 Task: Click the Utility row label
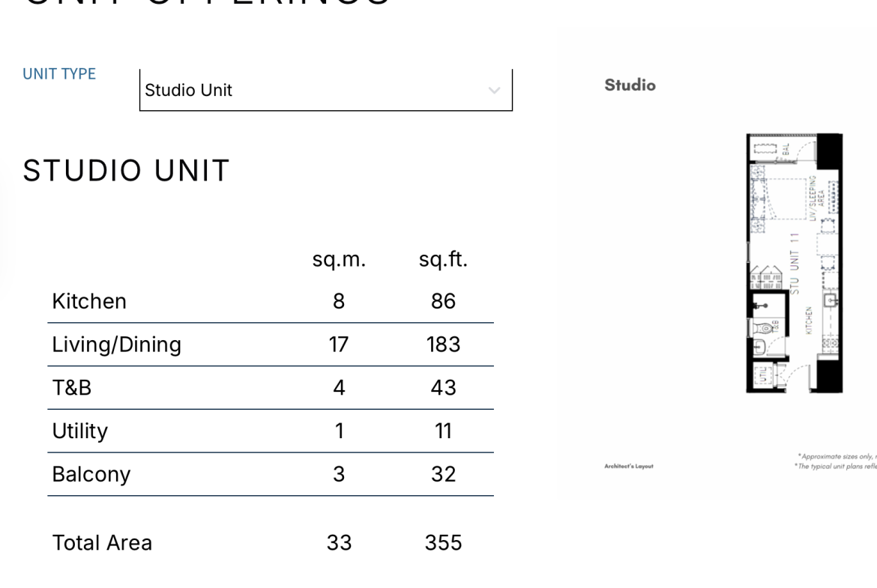pyautogui.click(x=79, y=431)
